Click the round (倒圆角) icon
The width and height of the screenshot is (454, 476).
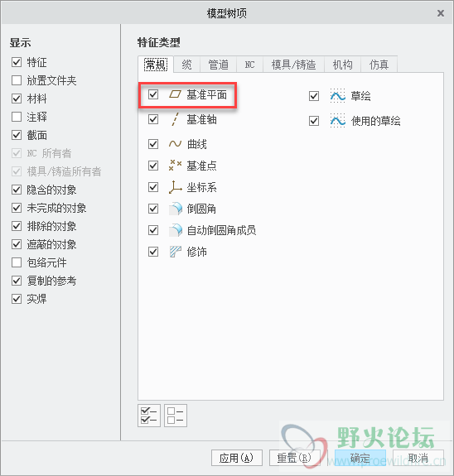pyautogui.click(x=176, y=209)
